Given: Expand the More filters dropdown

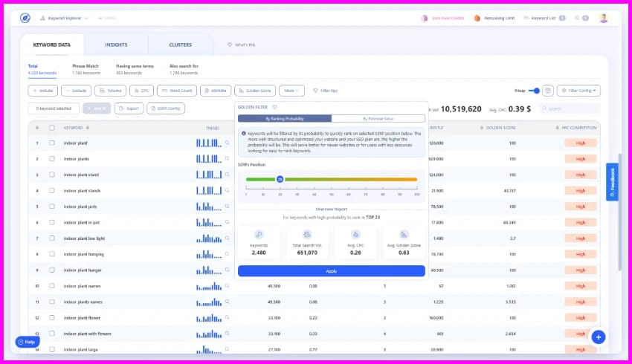Looking at the screenshot, I should point(291,91).
